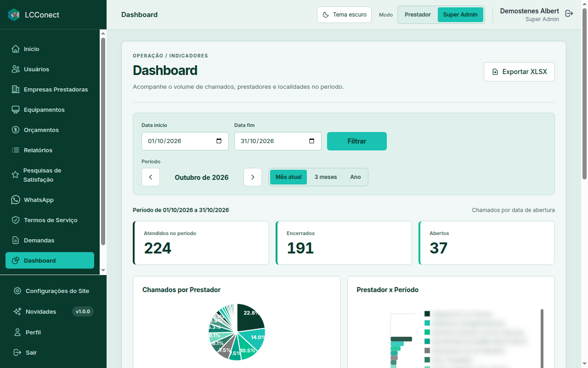Click the Outubro de 2026 period label
The image size is (588, 368).
click(202, 177)
